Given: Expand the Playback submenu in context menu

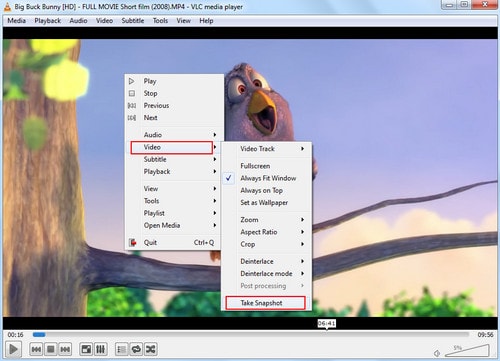Looking at the screenshot, I should 174,172.
